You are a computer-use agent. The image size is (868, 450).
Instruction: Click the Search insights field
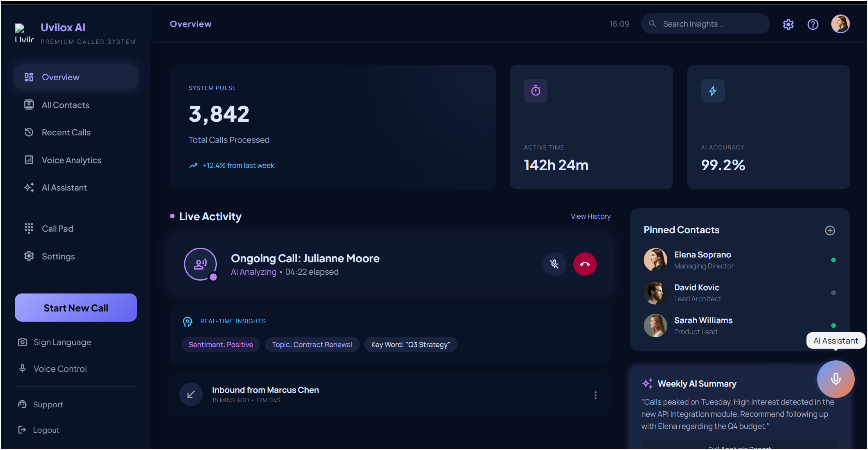click(x=705, y=24)
